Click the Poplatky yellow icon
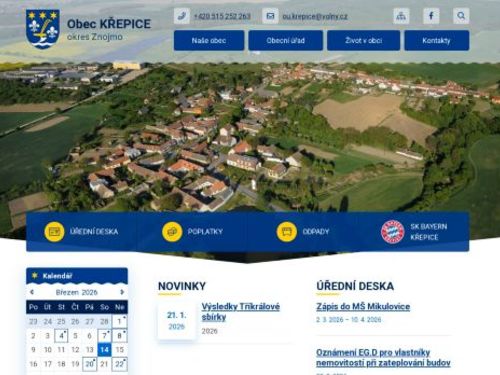Screen dimensions: 500x375 (x=172, y=232)
